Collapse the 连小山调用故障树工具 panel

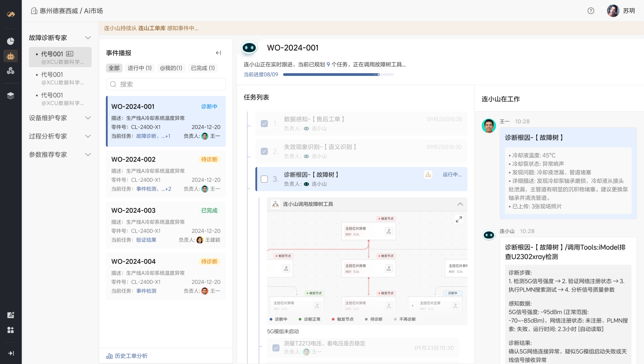click(x=460, y=204)
